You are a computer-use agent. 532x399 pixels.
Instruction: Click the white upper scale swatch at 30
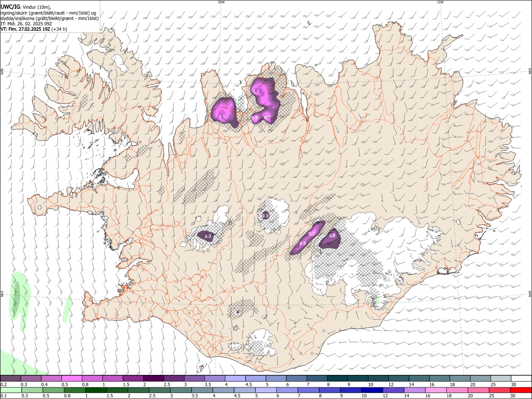pyautogui.click(x=521, y=379)
